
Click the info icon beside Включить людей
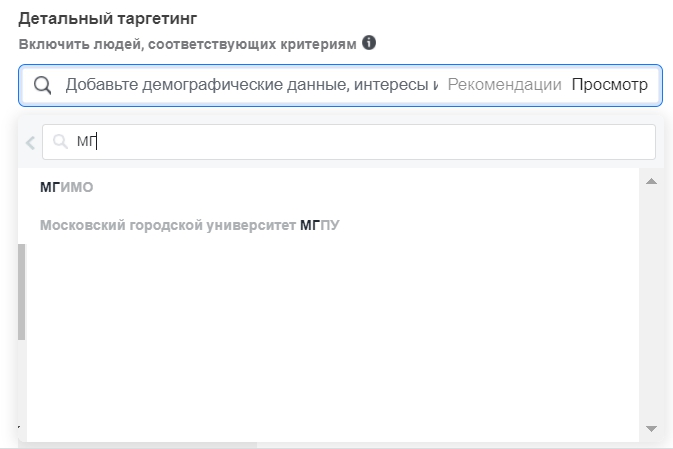coord(369,43)
